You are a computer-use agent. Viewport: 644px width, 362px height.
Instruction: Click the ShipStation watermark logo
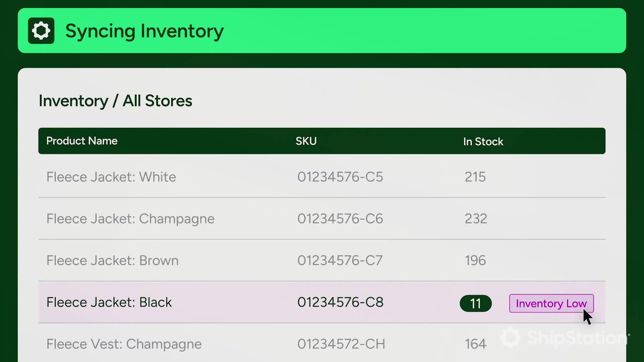[x=565, y=338]
